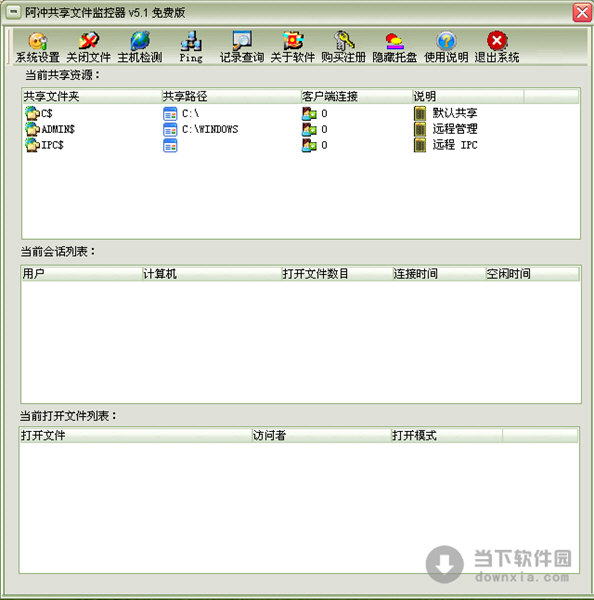Click the ADMIN$ share name
This screenshot has height=600, width=594.
tap(58, 129)
